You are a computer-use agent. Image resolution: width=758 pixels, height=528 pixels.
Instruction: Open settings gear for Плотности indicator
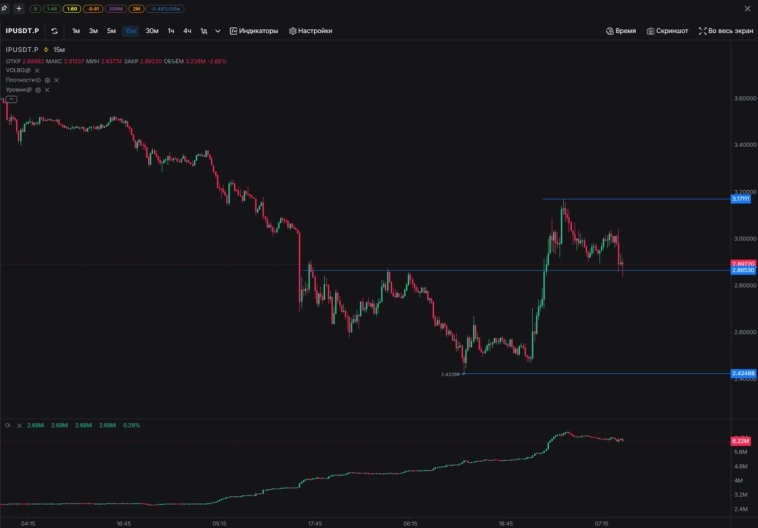[47, 80]
